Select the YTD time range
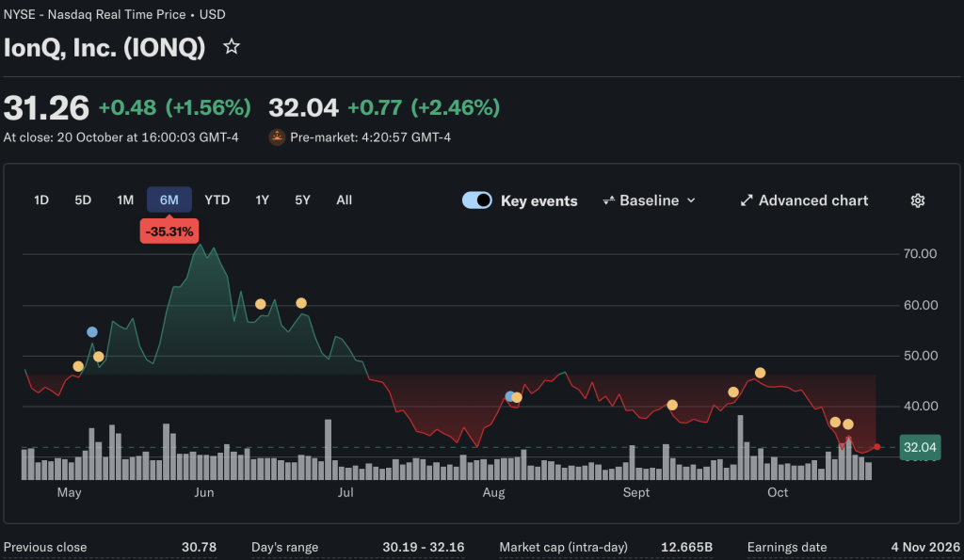The image size is (964, 560). pos(217,200)
